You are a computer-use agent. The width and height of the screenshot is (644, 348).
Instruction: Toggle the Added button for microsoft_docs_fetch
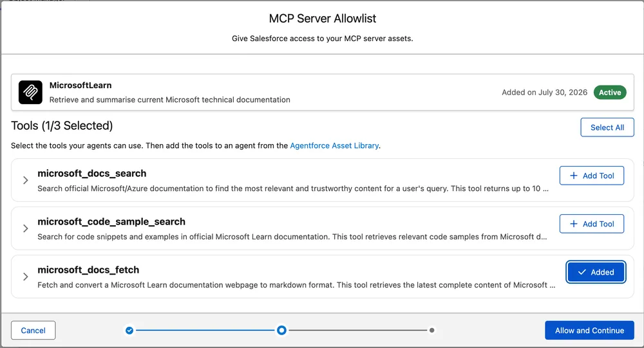(596, 272)
